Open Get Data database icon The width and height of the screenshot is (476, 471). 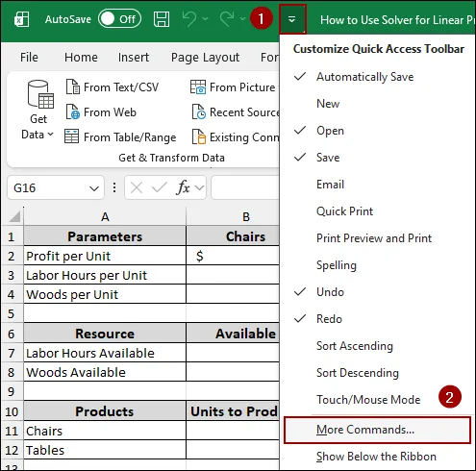40,95
